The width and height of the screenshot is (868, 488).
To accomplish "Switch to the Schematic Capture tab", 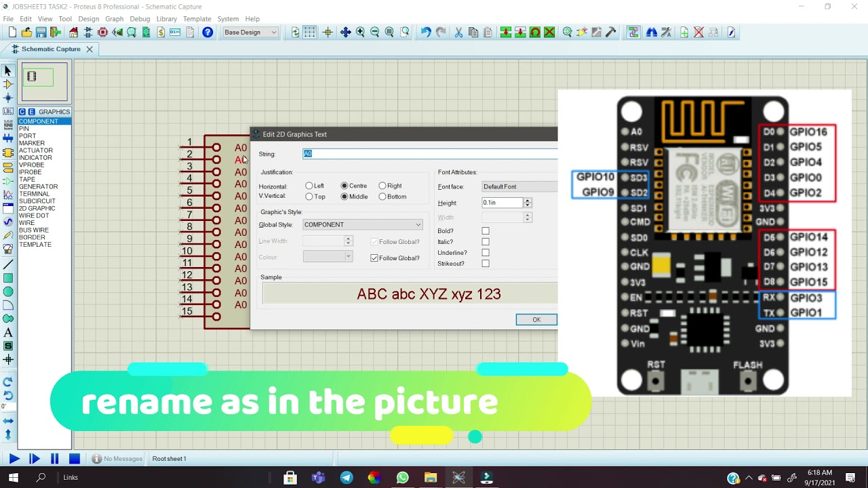I will [x=51, y=49].
